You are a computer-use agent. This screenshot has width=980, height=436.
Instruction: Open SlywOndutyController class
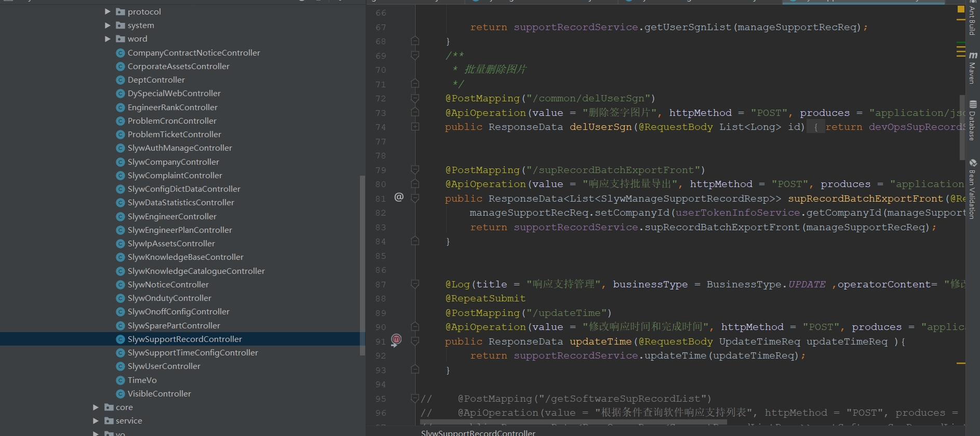pos(169,298)
